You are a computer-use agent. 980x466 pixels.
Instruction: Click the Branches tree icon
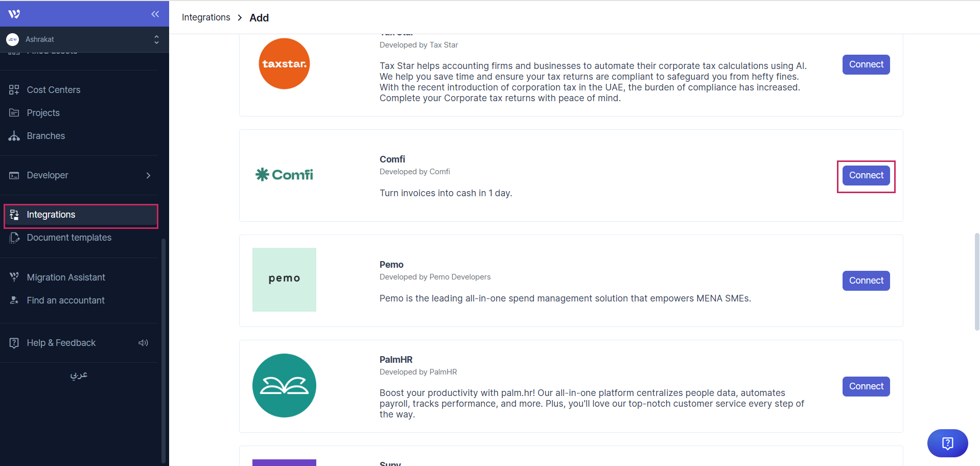pos(14,136)
